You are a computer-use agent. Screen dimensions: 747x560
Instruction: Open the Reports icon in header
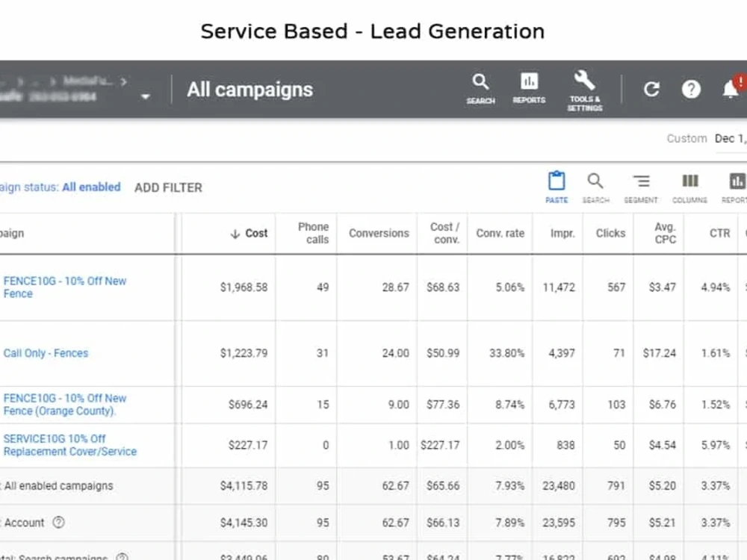pos(529,88)
